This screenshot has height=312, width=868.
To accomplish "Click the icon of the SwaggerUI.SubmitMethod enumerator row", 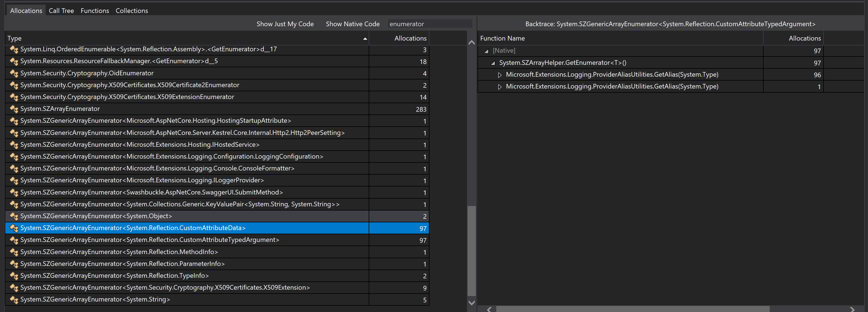I will (14, 193).
